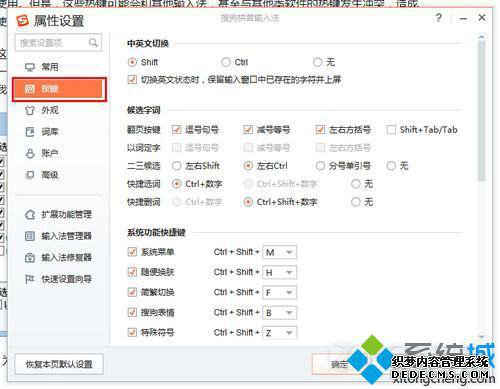Viewport: 500px width, 389px height.
Task: Open the 账户 person icon section
Action: click(30, 153)
